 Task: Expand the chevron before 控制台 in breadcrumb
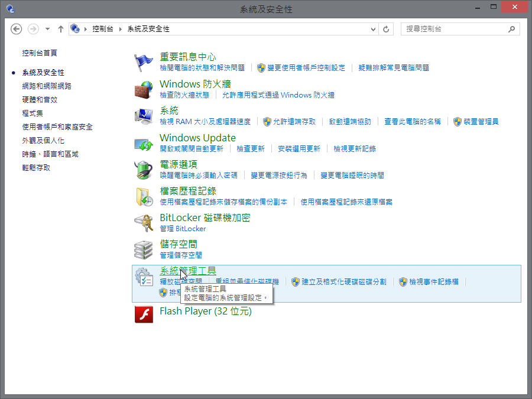click(86, 29)
